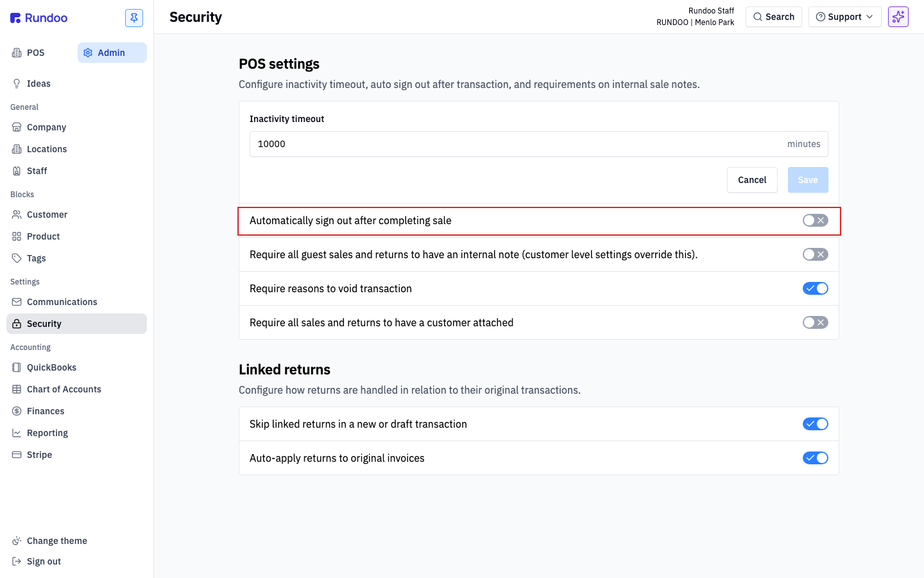Open Communications settings

coord(77,302)
